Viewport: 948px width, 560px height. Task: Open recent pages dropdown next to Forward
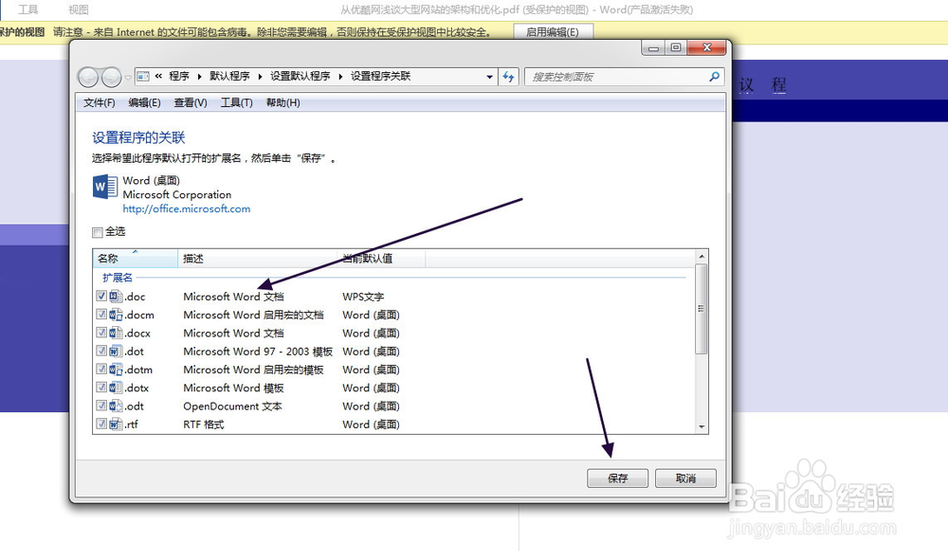(128, 78)
